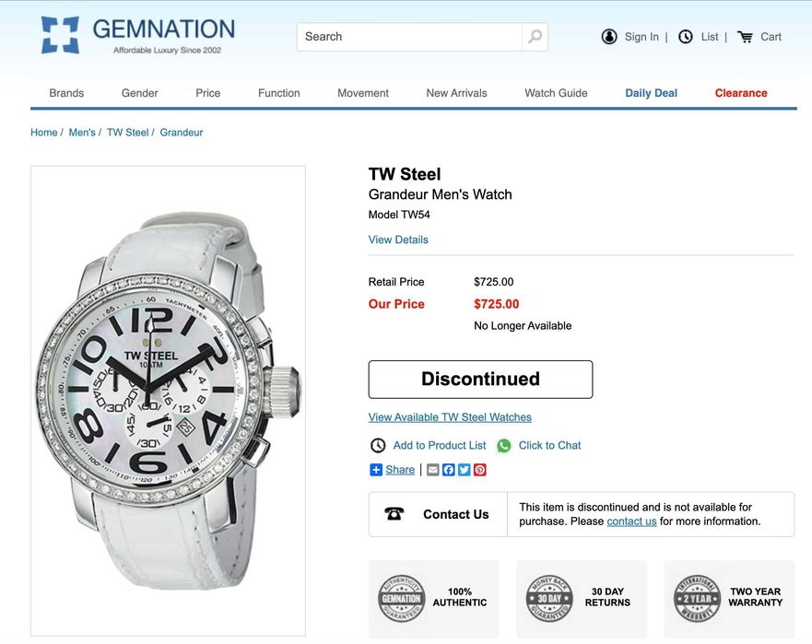This screenshot has width=812, height=644.
Task: Share on Twitter icon
Action: click(x=465, y=470)
